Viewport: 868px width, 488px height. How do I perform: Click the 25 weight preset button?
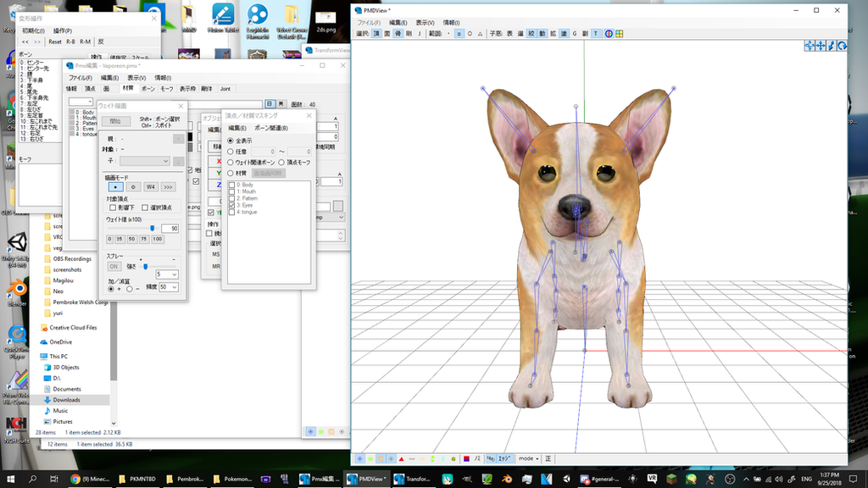point(120,239)
